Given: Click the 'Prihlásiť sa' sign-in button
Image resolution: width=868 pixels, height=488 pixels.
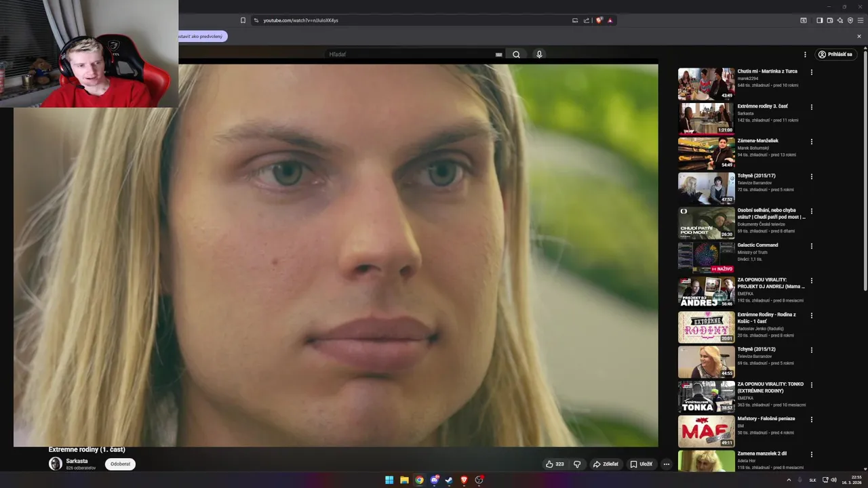Looking at the screenshot, I should tap(835, 54).
